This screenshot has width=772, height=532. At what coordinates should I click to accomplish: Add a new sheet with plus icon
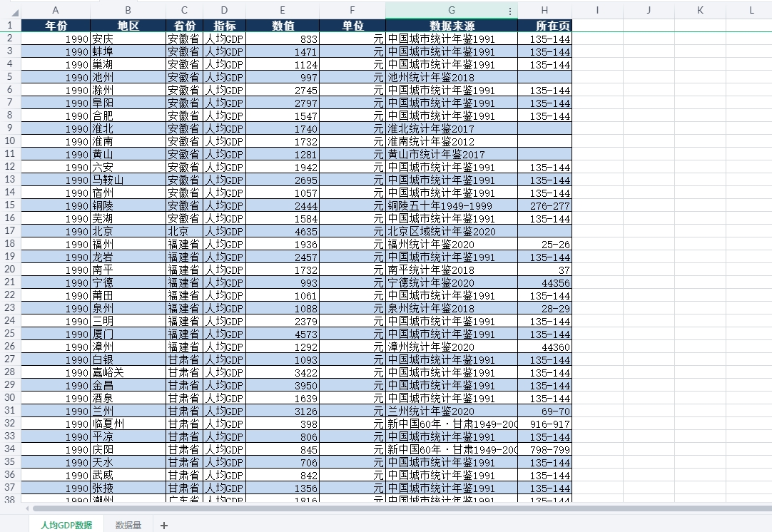coord(164,525)
